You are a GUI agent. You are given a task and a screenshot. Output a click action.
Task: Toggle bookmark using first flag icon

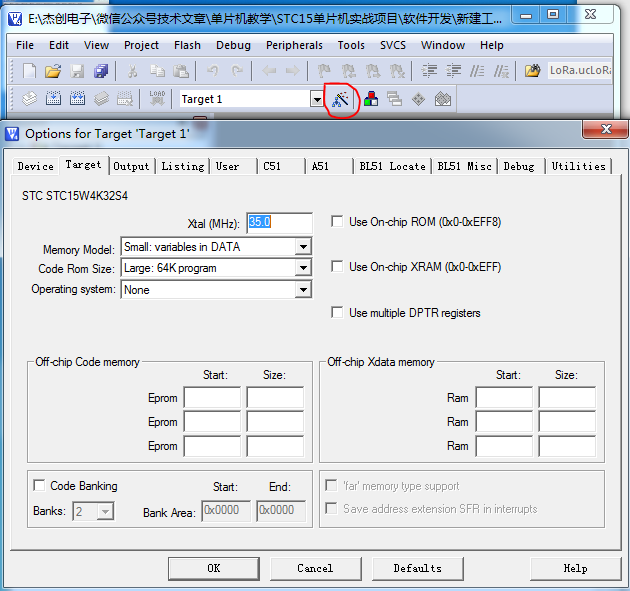click(x=324, y=71)
